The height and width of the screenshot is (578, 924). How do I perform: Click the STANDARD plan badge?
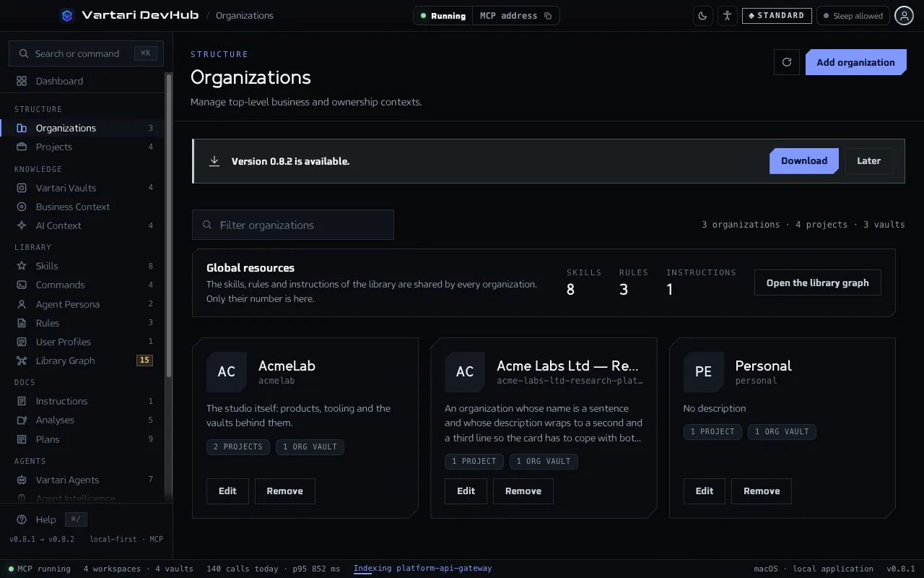(x=777, y=16)
